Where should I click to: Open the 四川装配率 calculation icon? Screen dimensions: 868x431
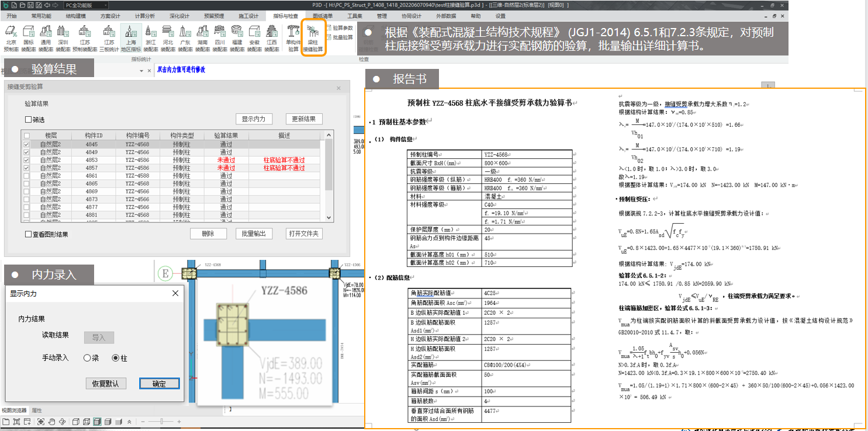(219, 39)
